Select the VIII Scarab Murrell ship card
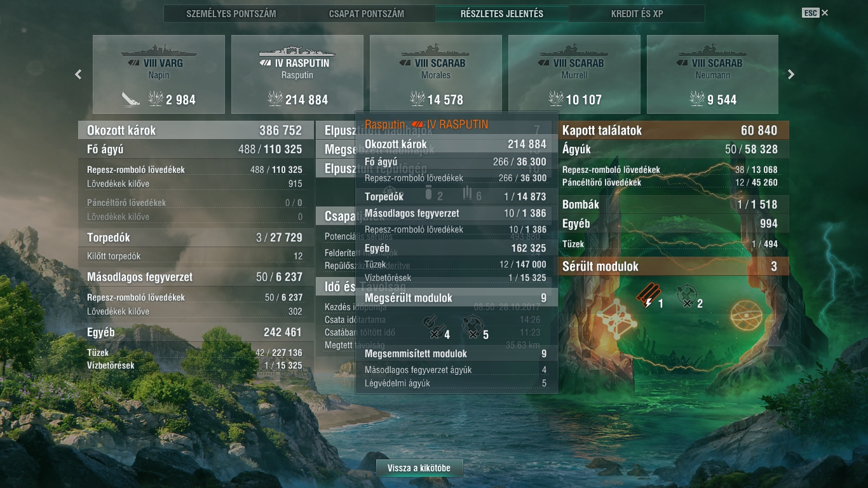Screen dimensions: 868x488 pos(574,74)
